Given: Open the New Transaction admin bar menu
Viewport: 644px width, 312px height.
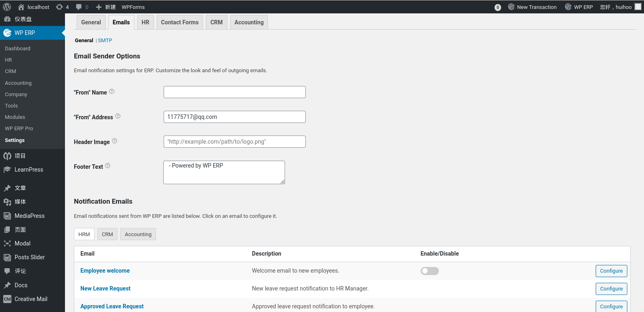Looking at the screenshot, I should click(x=532, y=7).
